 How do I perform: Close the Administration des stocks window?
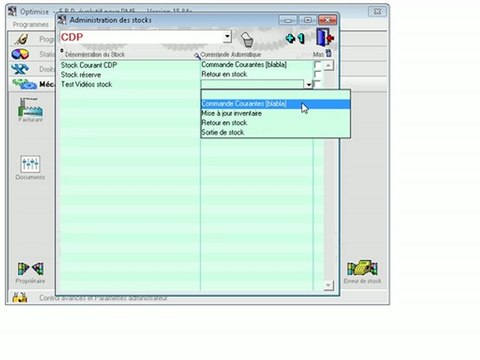click(327, 20)
